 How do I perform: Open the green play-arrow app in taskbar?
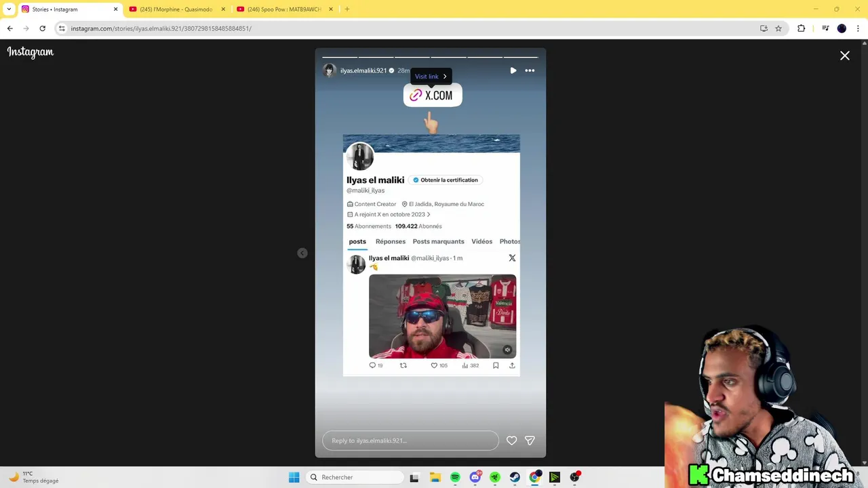pos(555,477)
